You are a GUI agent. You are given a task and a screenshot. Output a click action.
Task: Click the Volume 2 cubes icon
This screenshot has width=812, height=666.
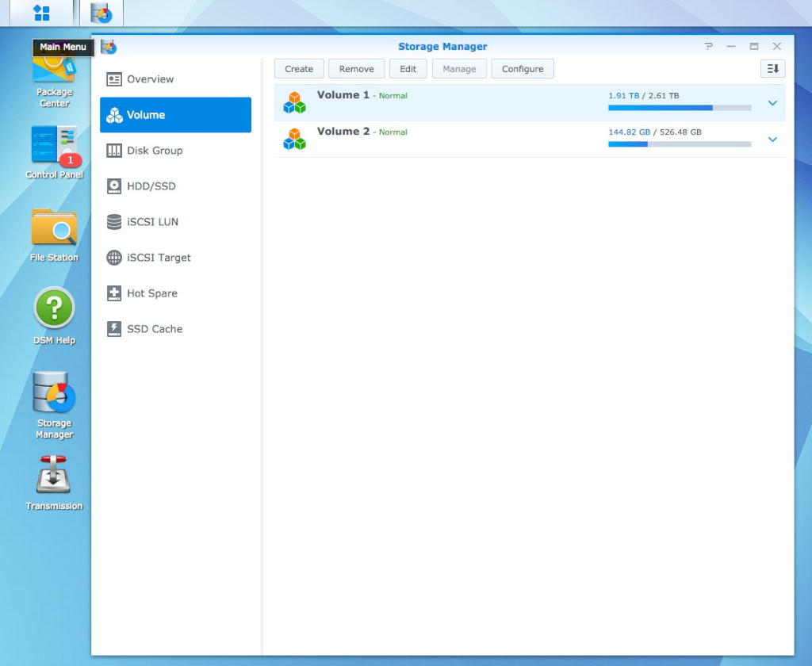[x=294, y=139]
